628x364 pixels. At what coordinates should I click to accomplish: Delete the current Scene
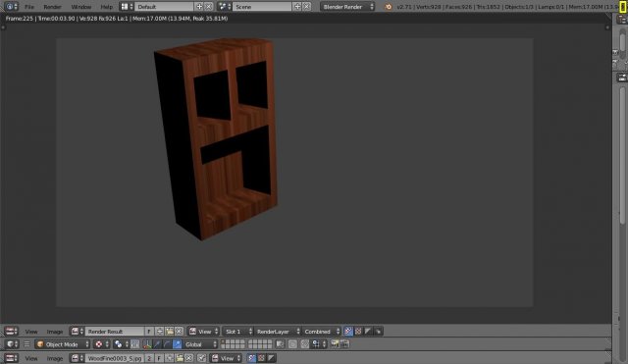(307, 7)
